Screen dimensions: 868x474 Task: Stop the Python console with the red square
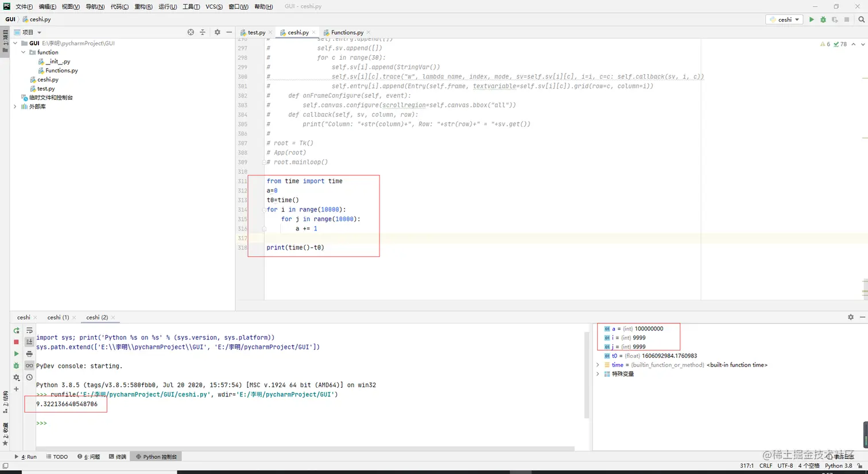[x=16, y=342]
